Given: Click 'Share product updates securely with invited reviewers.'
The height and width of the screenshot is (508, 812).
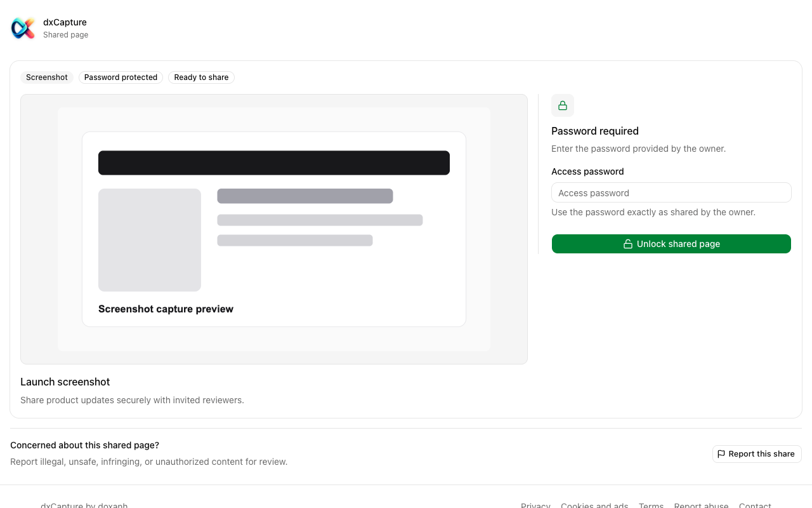Looking at the screenshot, I should pos(132,400).
